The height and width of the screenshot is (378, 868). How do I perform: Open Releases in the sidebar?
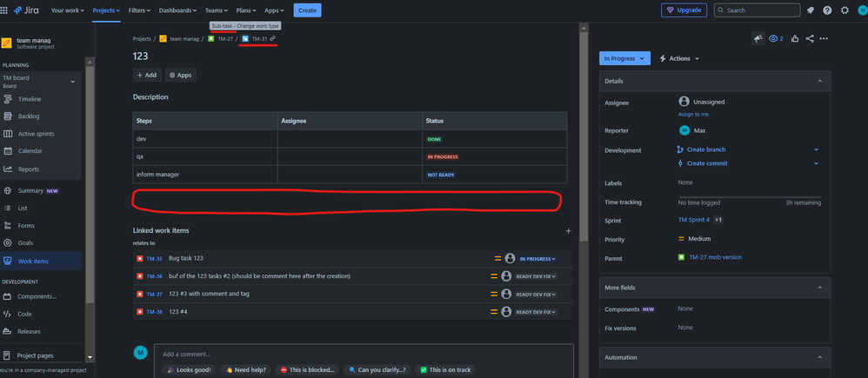coord(29,332)
